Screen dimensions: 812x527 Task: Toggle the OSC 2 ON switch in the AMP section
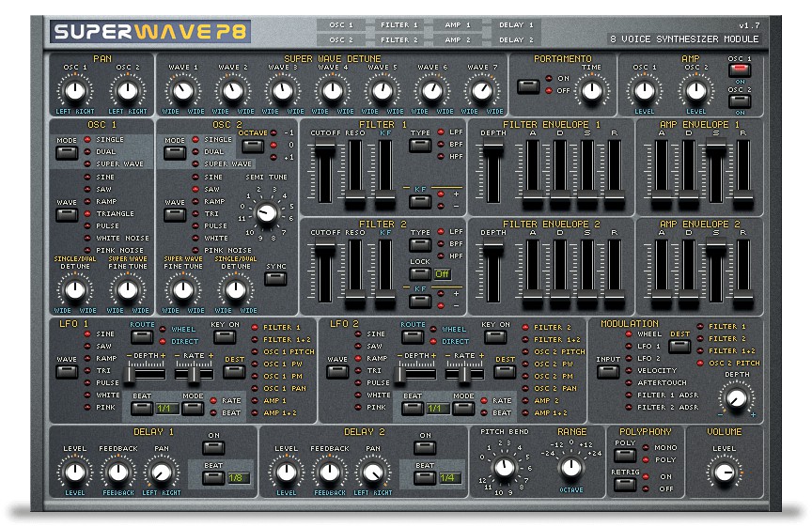[740, 101]
